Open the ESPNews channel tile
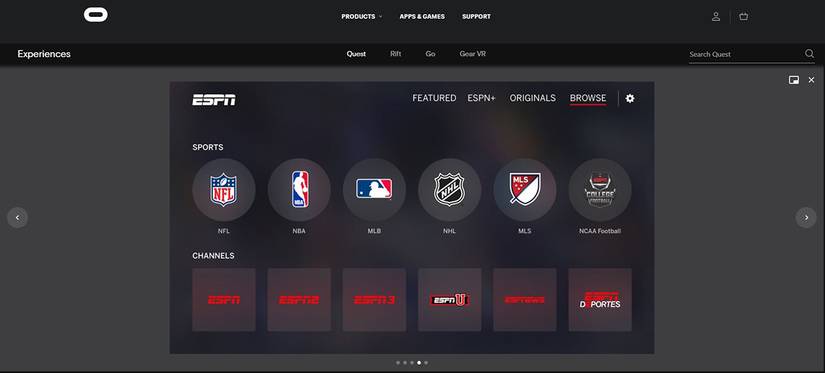The height and width of the screenshot is (373, 825). tap(525, 300)
